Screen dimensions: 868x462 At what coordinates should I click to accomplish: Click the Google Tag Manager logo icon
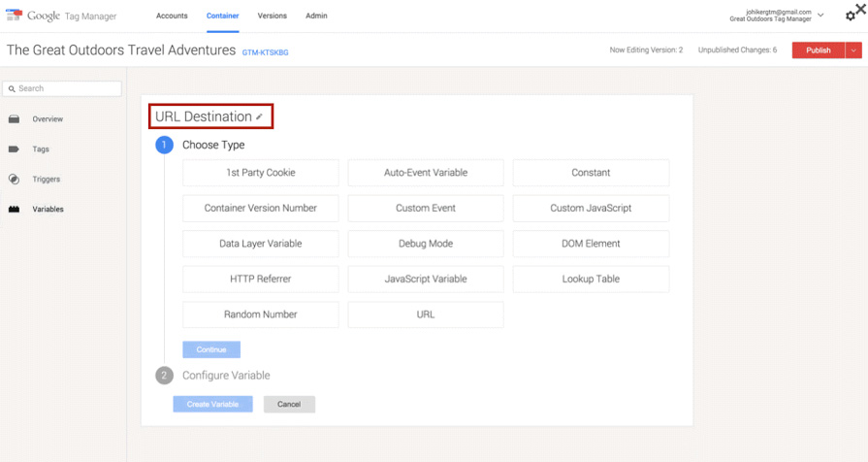(x=14, y=15)
